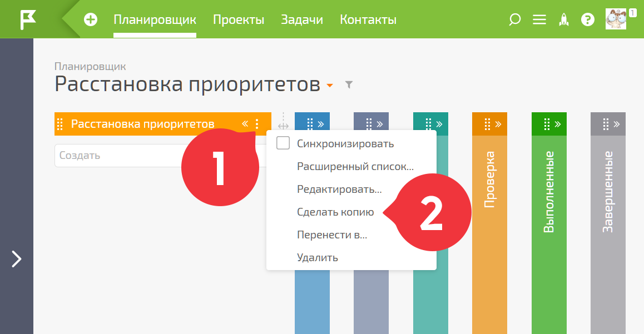Click the vertical Проверка column label

click(489, 180)
